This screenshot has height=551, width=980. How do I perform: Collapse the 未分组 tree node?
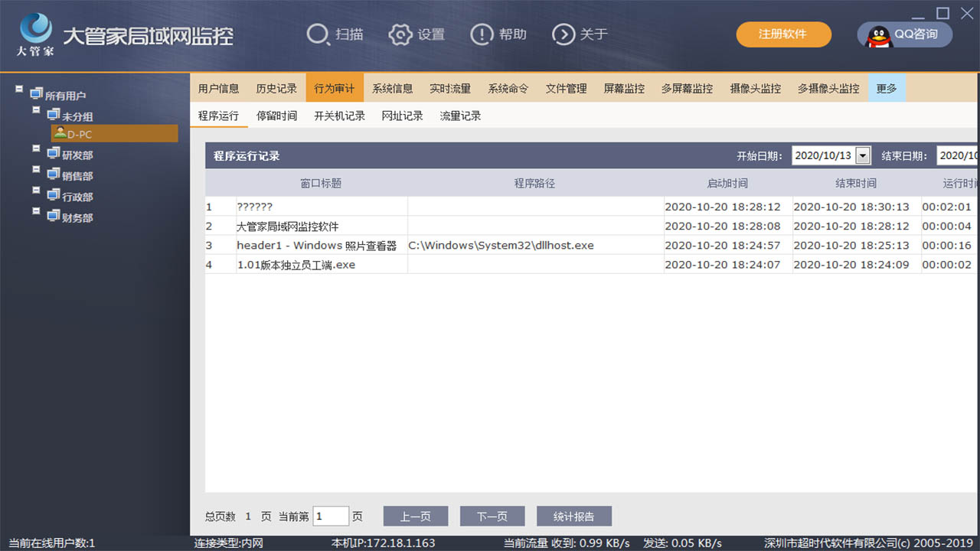click(34, 111)
